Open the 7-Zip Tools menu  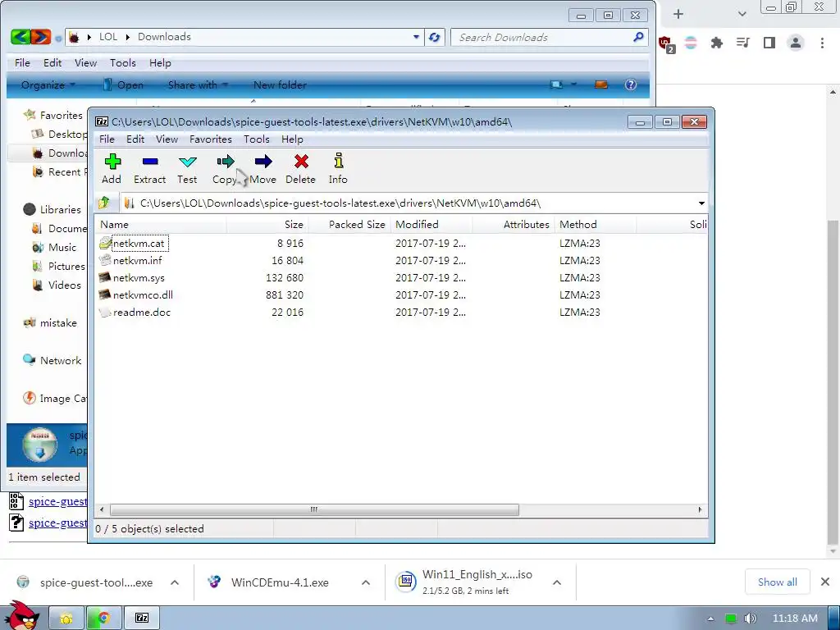[257, 139]
